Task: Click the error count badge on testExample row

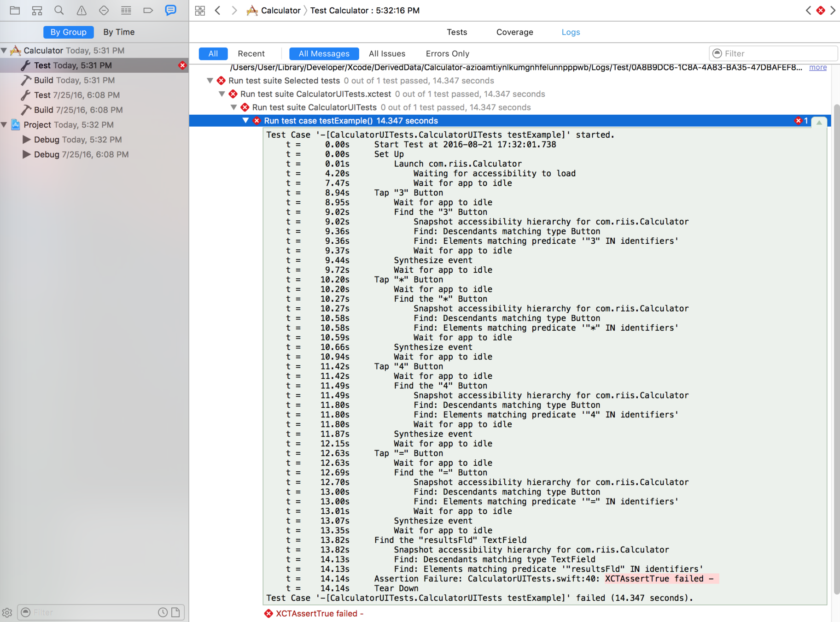Action: coord(801,121)
